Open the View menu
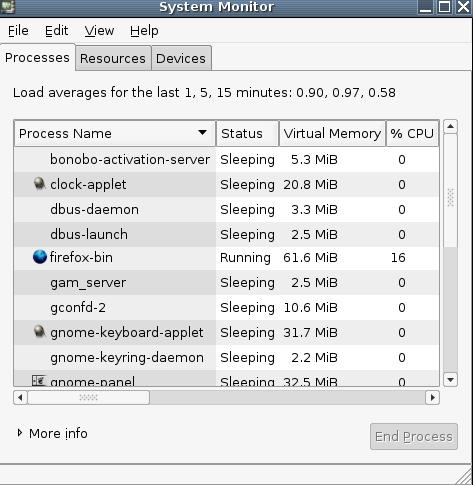The width and height of the screenshot is (473, 485). 99,31
